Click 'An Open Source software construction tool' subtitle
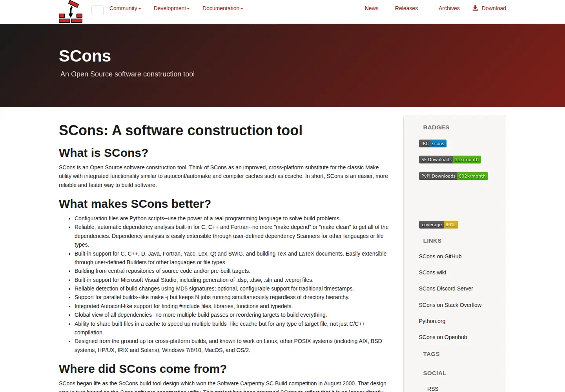 (x=128, y=74)
